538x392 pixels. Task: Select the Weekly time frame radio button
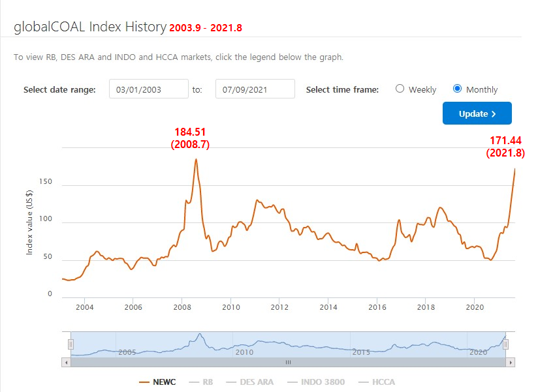point(400,89)
